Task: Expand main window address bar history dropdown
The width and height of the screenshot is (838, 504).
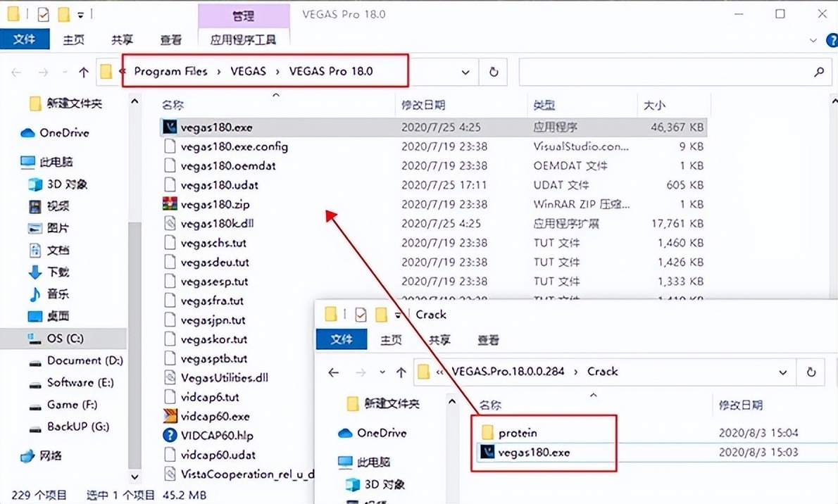Action: pyautogui.click(x=465, y=72)
